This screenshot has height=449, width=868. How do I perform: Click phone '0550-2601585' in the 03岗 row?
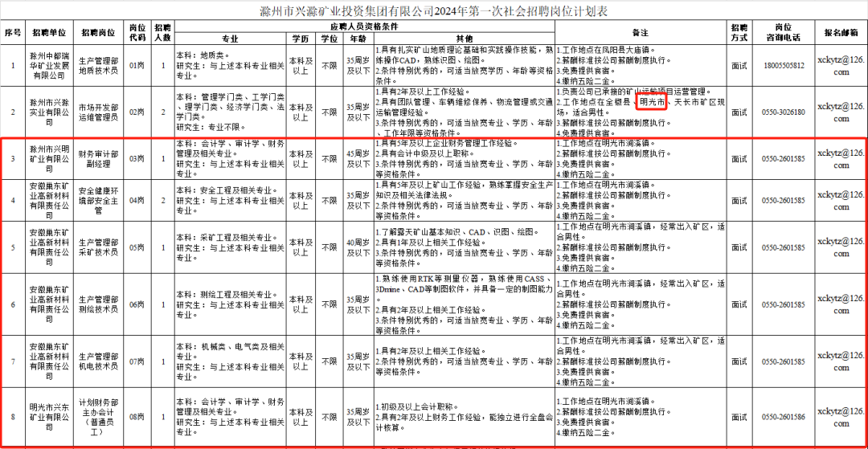click(x=784, y=159)
